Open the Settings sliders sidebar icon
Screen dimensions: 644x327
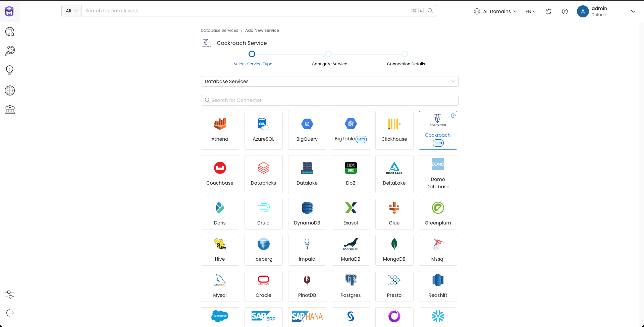pos(10,295)
